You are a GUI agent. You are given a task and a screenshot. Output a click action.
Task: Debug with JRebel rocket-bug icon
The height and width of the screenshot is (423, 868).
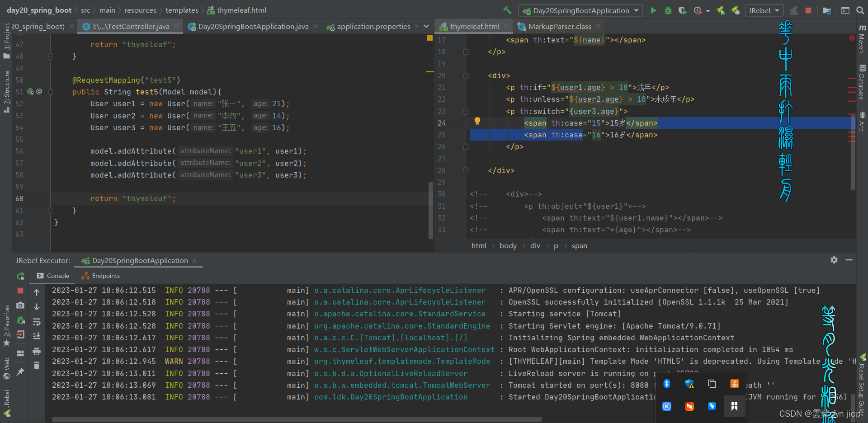736,10
